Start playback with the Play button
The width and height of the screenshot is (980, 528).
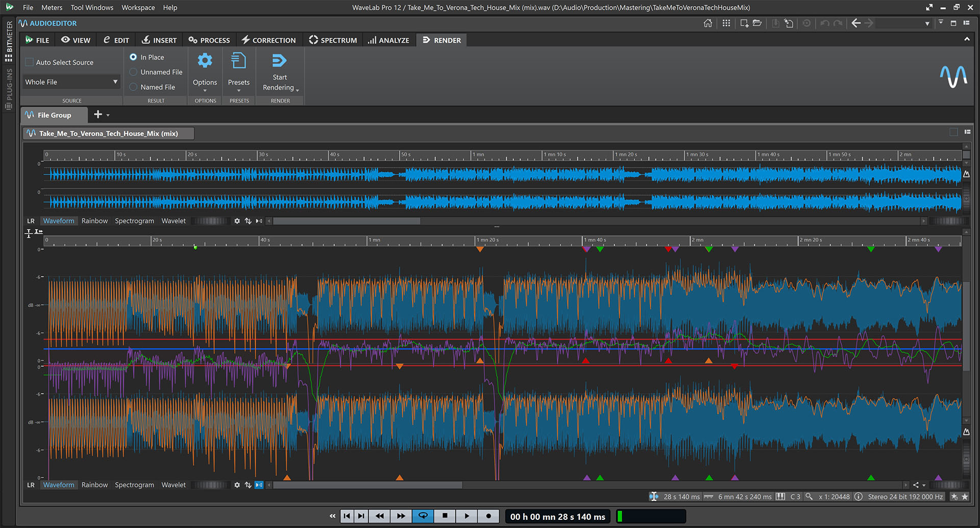click(467, 516)
